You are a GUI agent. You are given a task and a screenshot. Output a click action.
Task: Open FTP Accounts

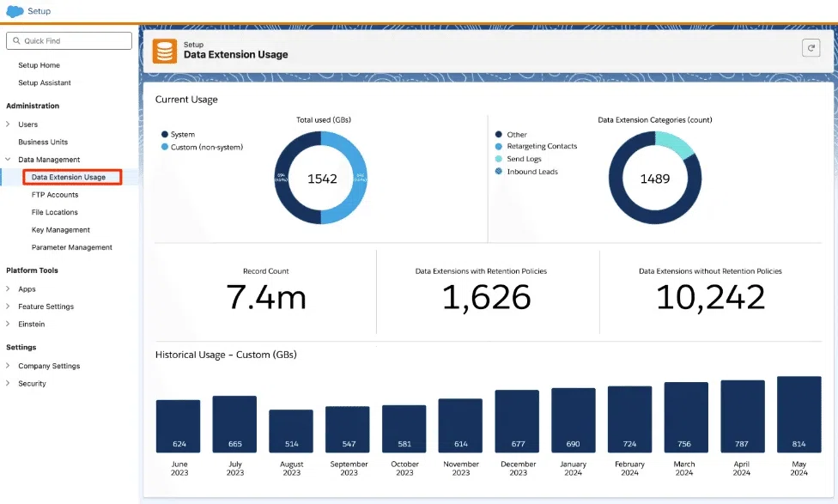(x=54, y=195)
